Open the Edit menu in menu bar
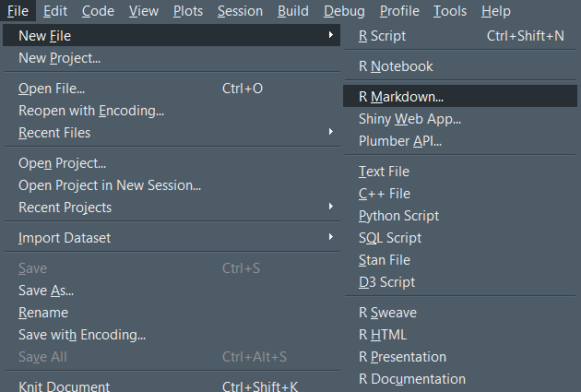 (x=55, y=11)
